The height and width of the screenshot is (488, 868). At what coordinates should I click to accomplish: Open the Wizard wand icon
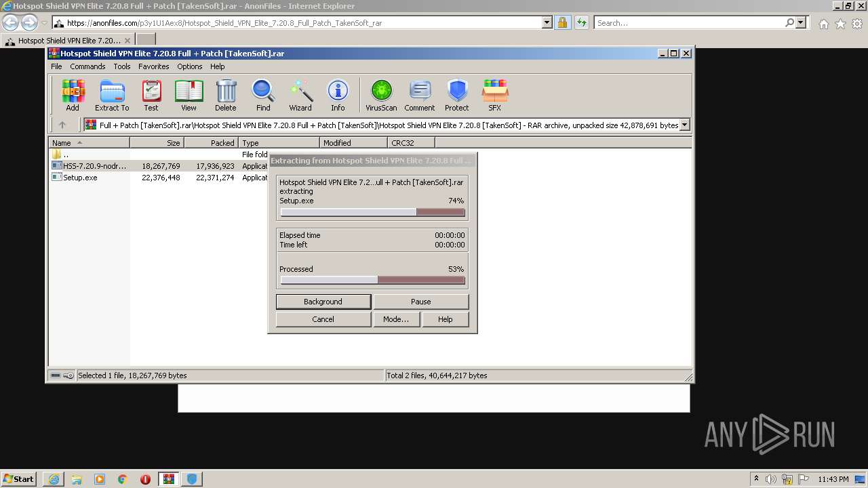coord(300,95)
